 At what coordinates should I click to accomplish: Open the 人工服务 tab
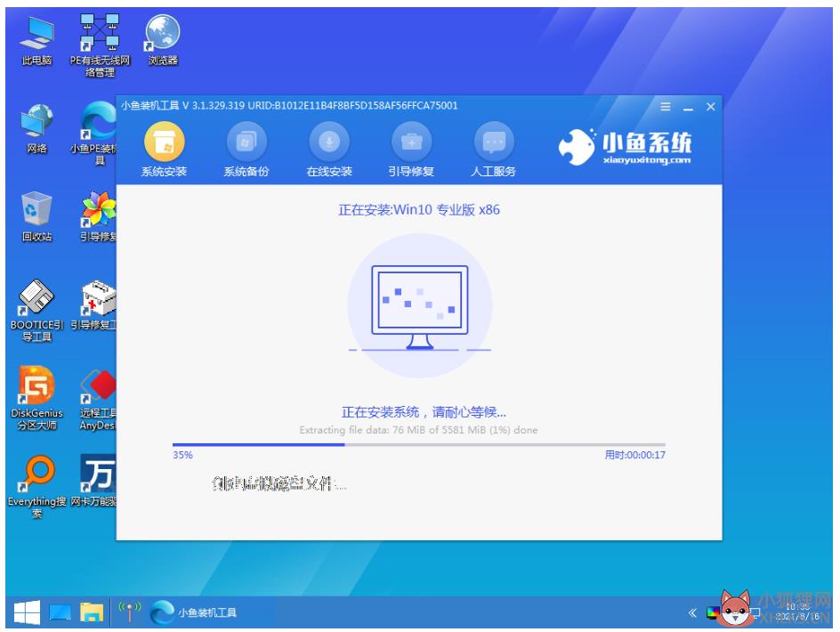point(493,150)
